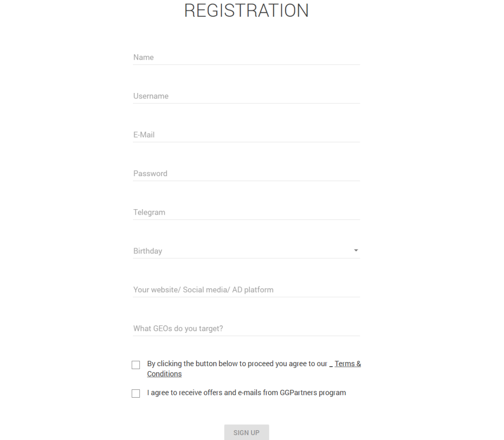Click the 'Birthday' placeholder text
The width and height of the screenshot is (504, 440).
[148, 251]
